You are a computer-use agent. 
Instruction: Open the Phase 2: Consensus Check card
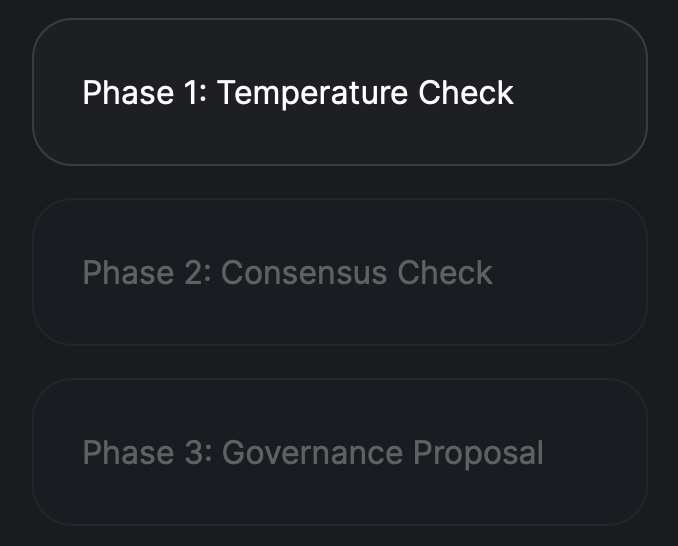coord(340,272)
